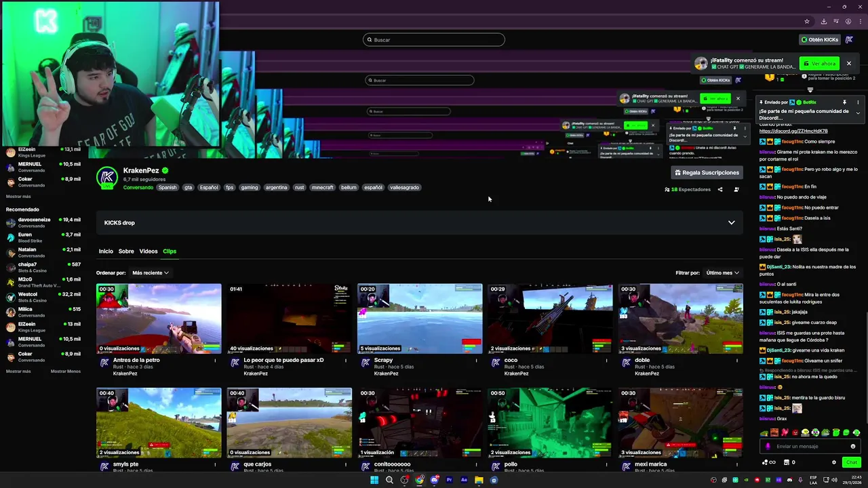The height and width of the screenshot is (488, 868).
Task: Click the gta tag
Action: (188, 188)
